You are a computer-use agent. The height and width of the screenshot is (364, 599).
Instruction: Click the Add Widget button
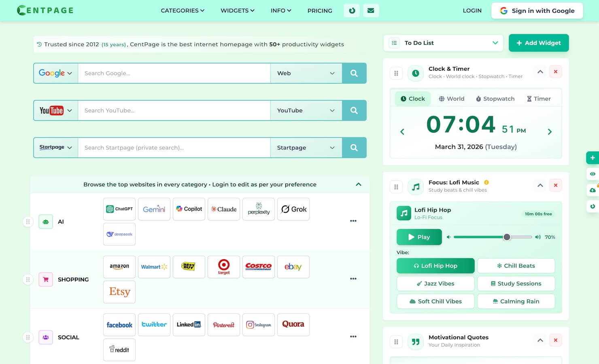538,43
